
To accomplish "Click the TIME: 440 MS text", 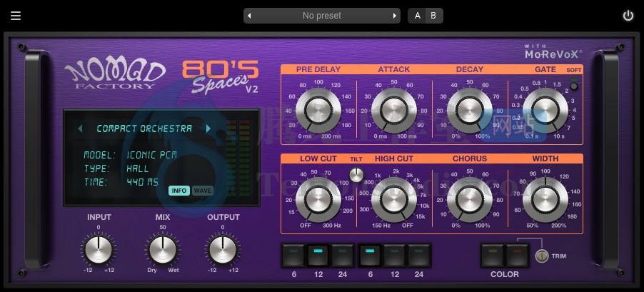I will 121,182.
